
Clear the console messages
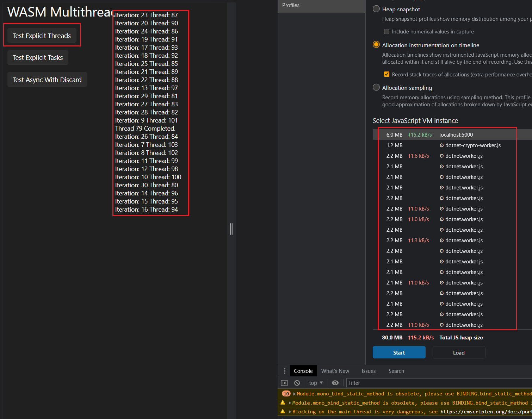[297, 383]
